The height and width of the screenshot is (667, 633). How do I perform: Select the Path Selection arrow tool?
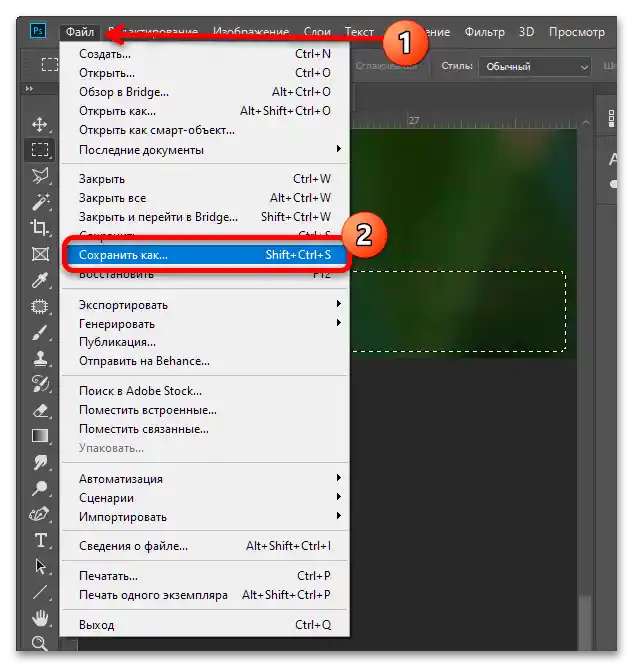pos(40,566)
